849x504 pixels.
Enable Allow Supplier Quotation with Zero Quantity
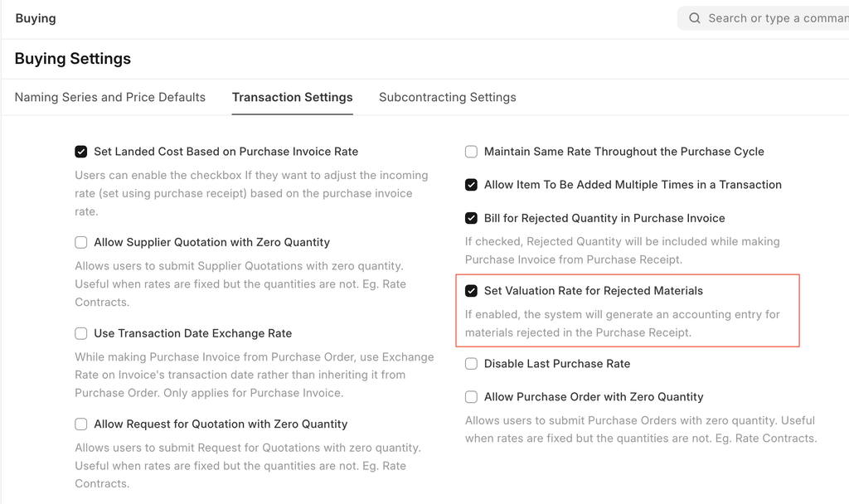click(81, 243)
